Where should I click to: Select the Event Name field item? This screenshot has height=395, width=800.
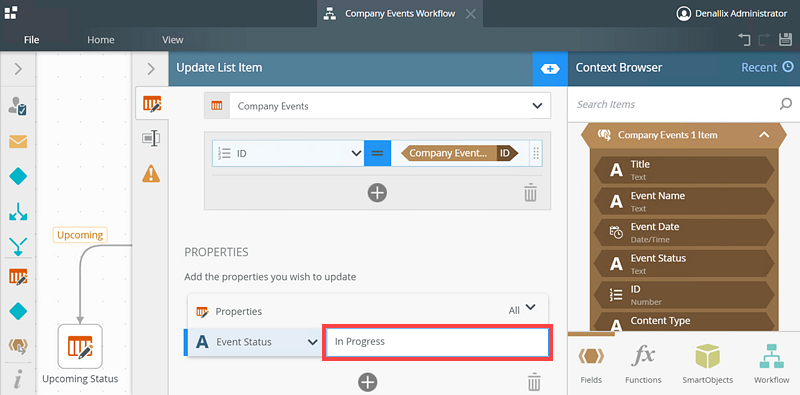684,201
